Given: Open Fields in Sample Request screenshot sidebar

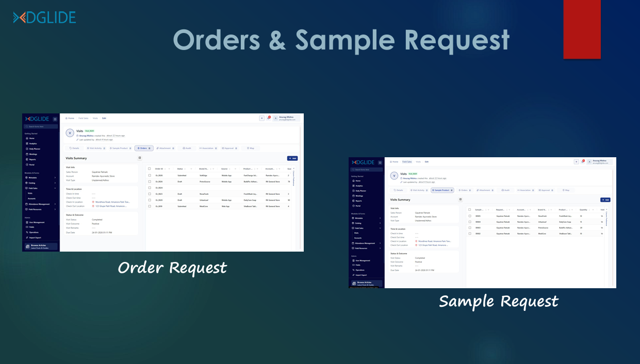Looking at the screenshot, I should tap(357, 265).
